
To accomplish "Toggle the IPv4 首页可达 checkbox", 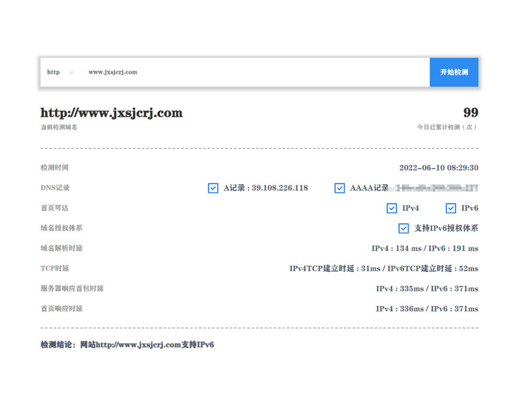I will [x=392, y=208].
